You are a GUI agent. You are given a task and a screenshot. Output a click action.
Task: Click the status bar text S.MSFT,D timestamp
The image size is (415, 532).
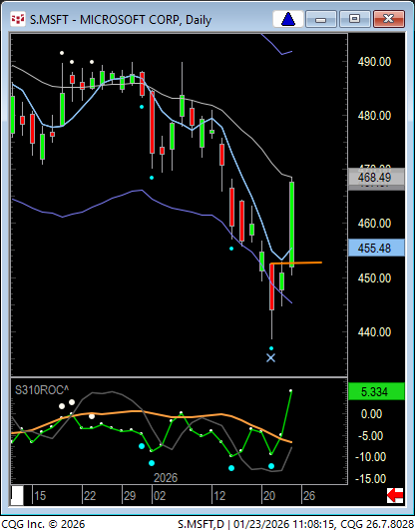click(x=295, y=524)
